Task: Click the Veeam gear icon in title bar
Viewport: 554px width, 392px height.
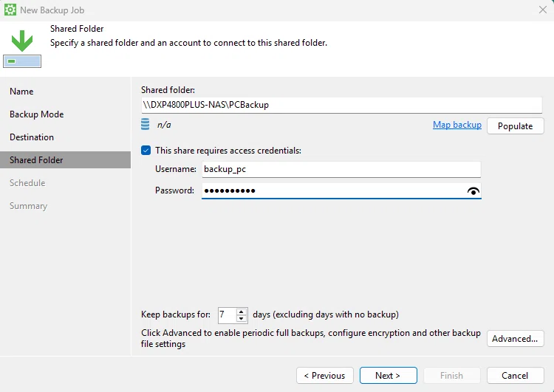Action: pos(10,10)
